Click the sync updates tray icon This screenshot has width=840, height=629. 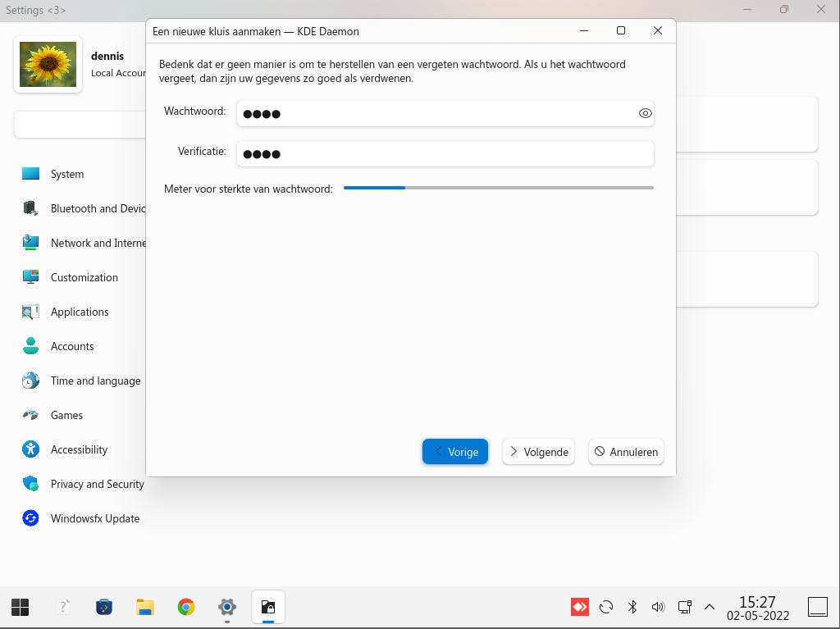[x=606, y=607]
